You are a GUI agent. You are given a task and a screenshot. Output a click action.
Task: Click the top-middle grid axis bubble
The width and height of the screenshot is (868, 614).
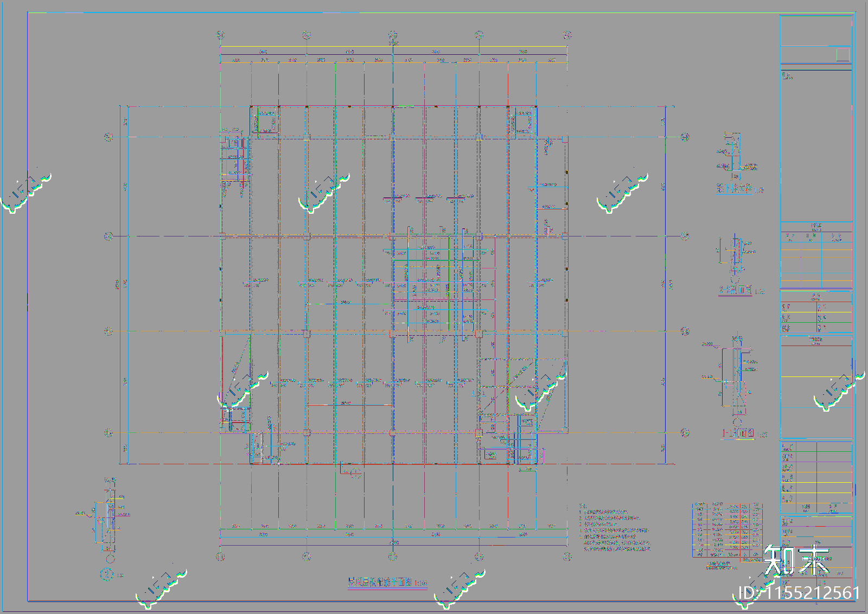(393, 35)
